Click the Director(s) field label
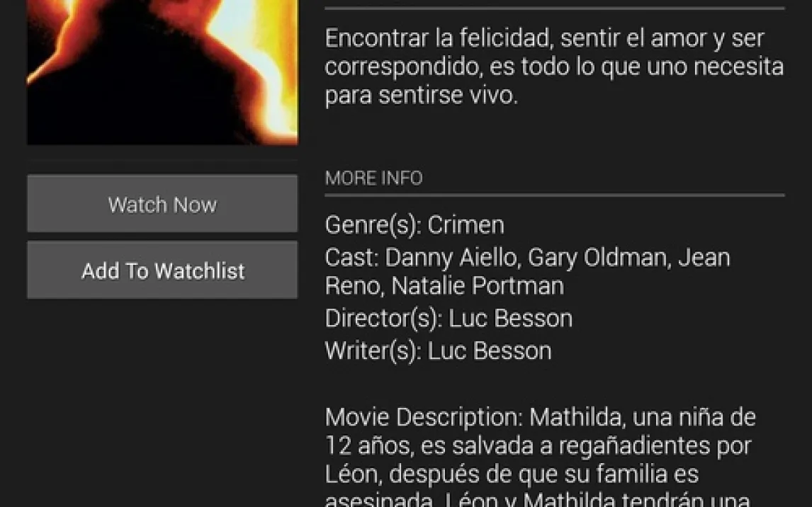 pyautogui.click(x=383, y=319)
